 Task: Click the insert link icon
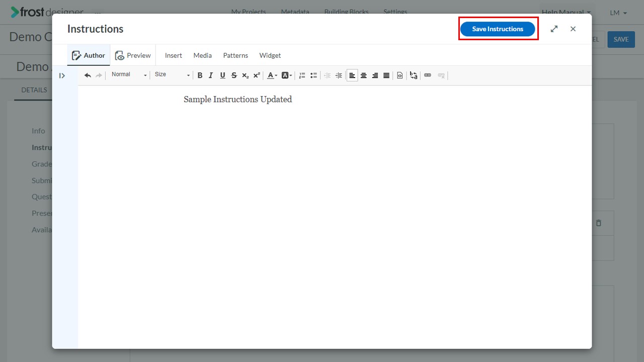428,75
